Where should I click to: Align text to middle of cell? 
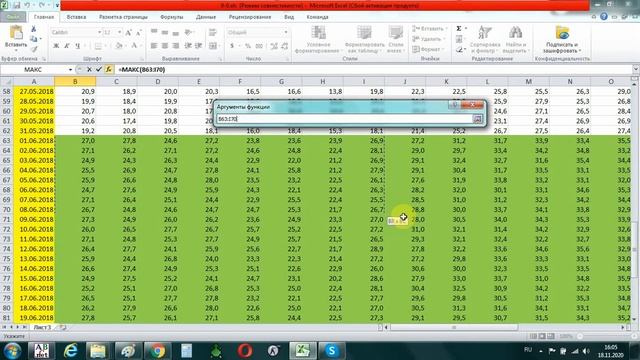[165, 32]
